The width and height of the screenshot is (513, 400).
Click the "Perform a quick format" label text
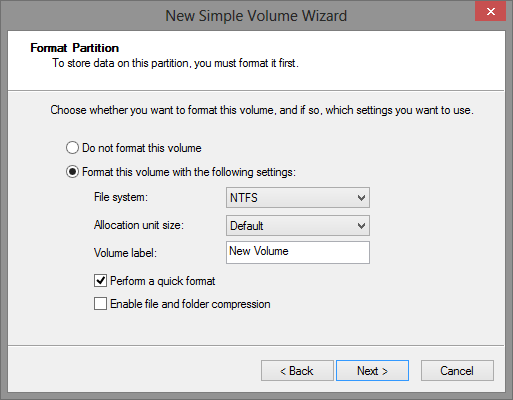163,281
